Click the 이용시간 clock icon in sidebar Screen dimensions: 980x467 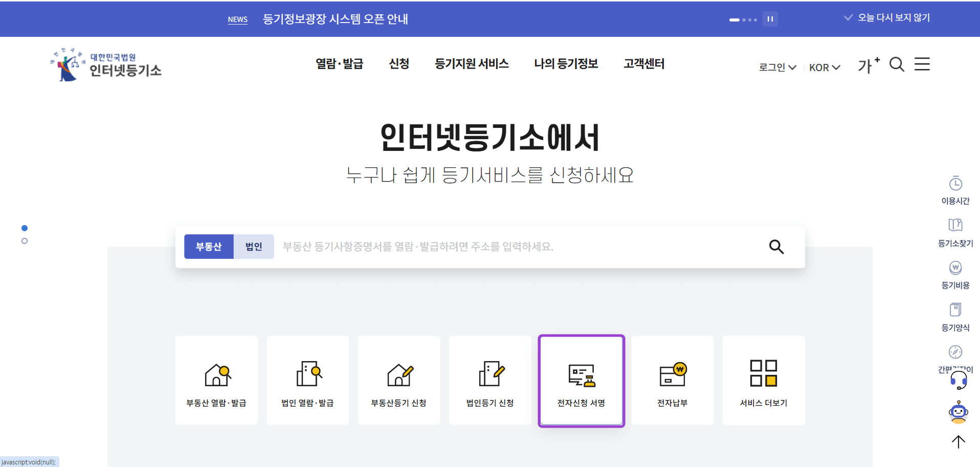point(955,184)
